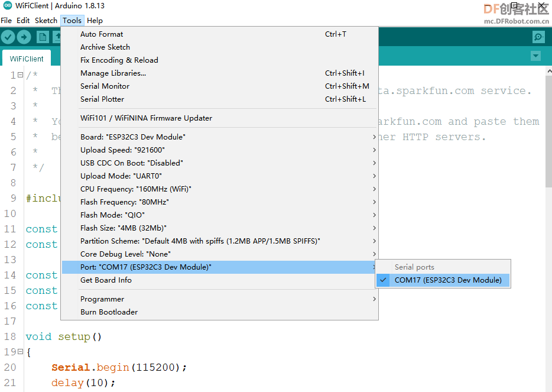Screen dimensions: 552x392
Task: Expand Board: ESP32C3 Dev Module submenu
Action: pyautogui.click(x=219, y=137)
